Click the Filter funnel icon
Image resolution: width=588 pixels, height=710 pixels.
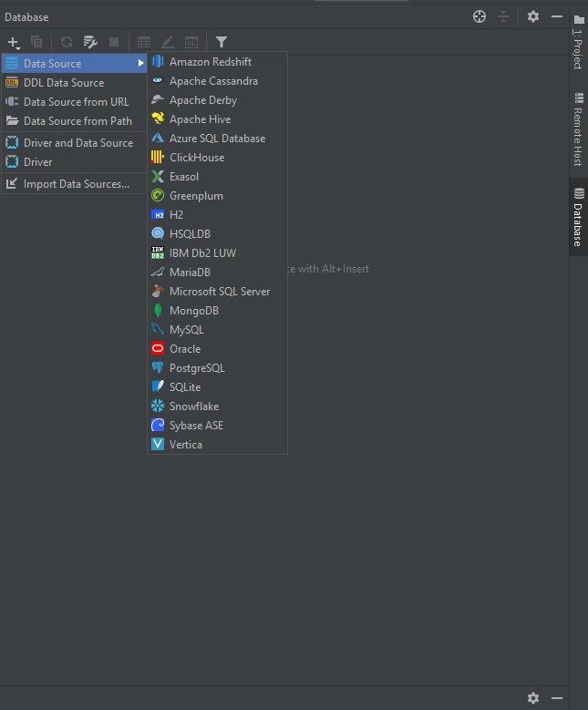click(x=221, y=42)
